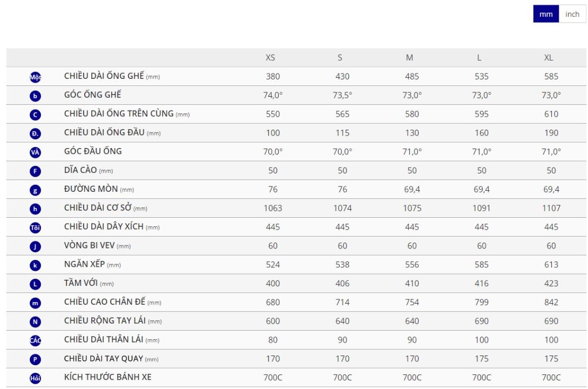Click the 'C' icon beside CHIỀU DÀI ỐNG TRÊN CÙNG
The image size is (588, 389).
(35, 115)
